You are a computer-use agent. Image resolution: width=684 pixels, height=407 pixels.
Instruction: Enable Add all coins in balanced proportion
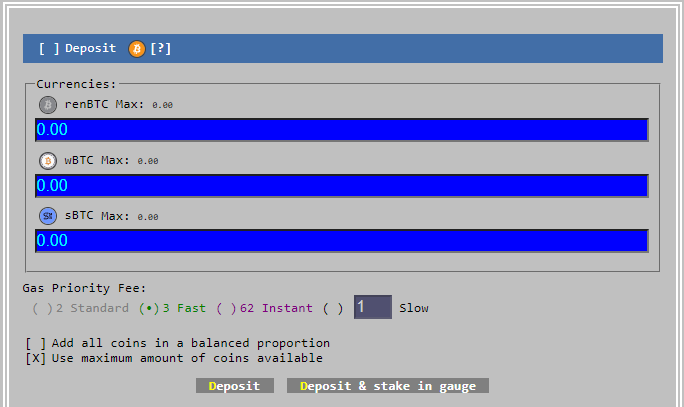coord(35,343)
